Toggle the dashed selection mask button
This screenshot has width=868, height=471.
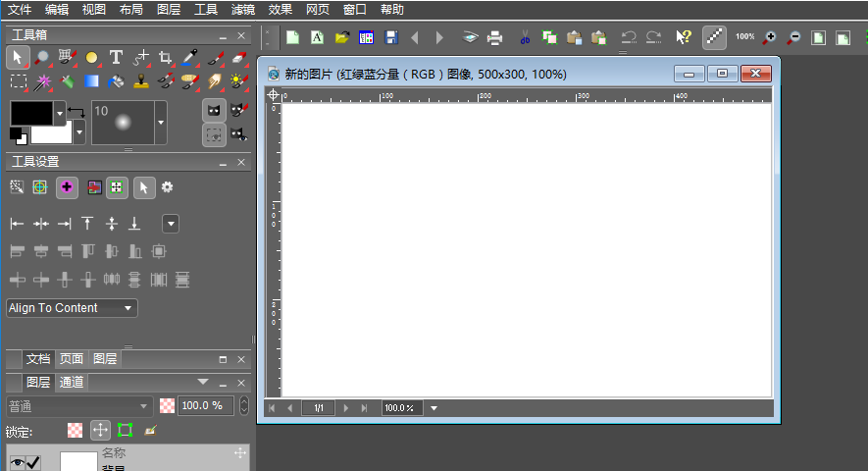(214, 134)
